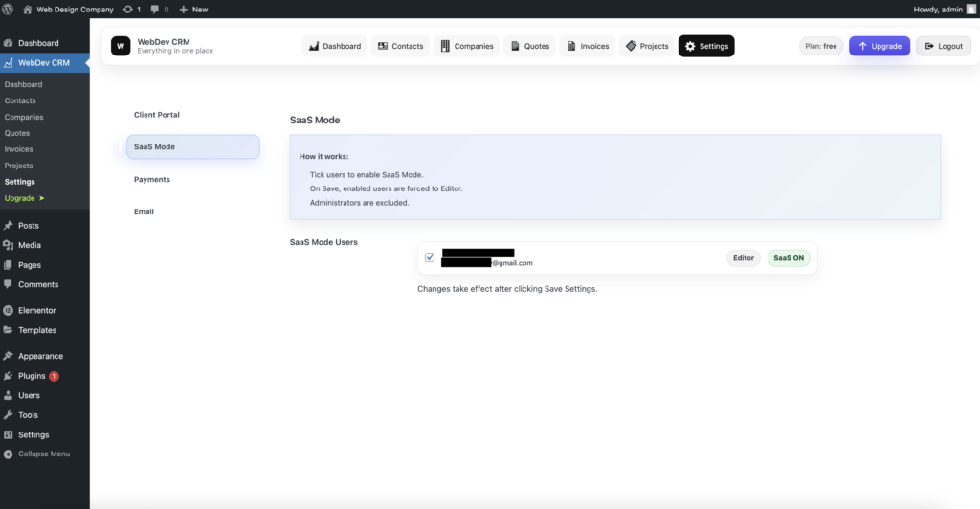Open Projects in the WebDev CRM submenu
Screen dimensions: 980x509
pos(19,166)
